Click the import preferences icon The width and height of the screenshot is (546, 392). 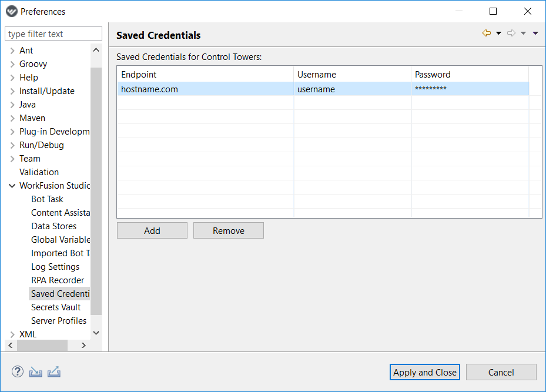pos(35,372)
